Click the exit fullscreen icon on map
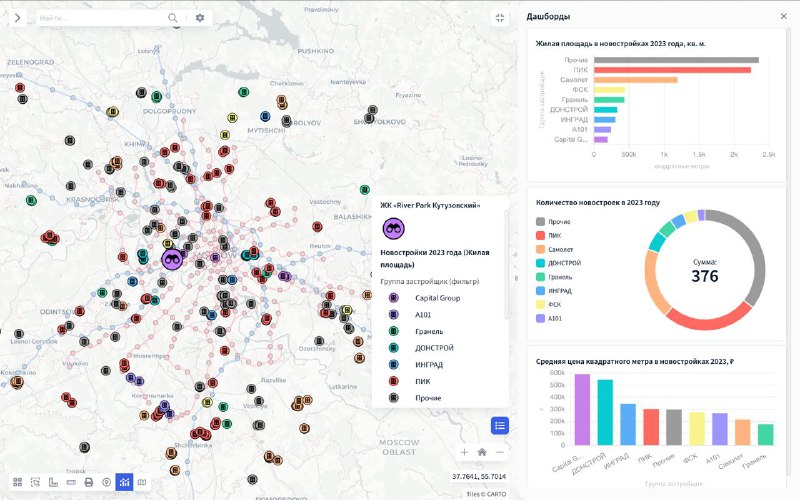 (500, 18)
